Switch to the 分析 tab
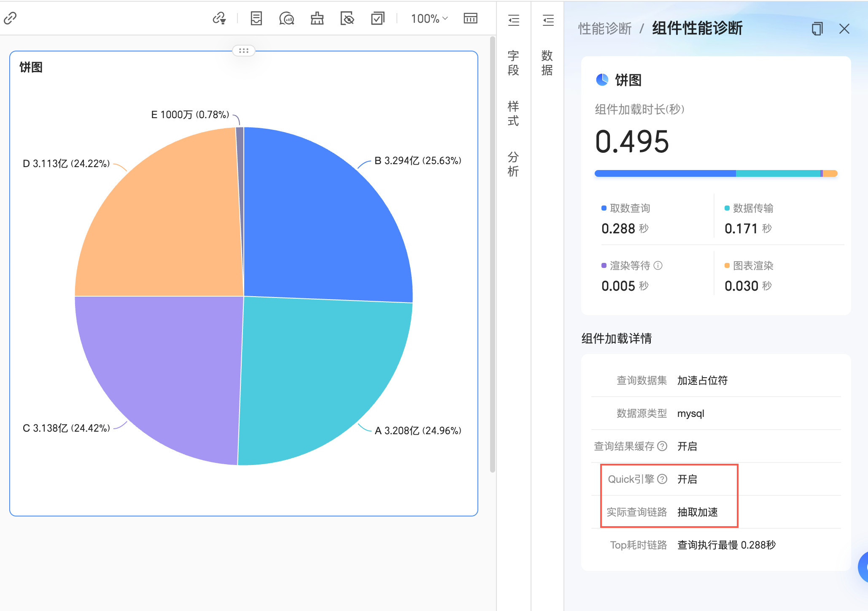This screenshot has height=611, width=868. pyautogui.click(x=513, y=164)
